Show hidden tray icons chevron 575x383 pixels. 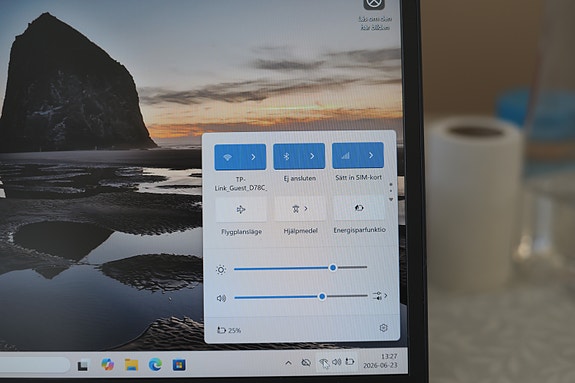[x=289, y=363]
